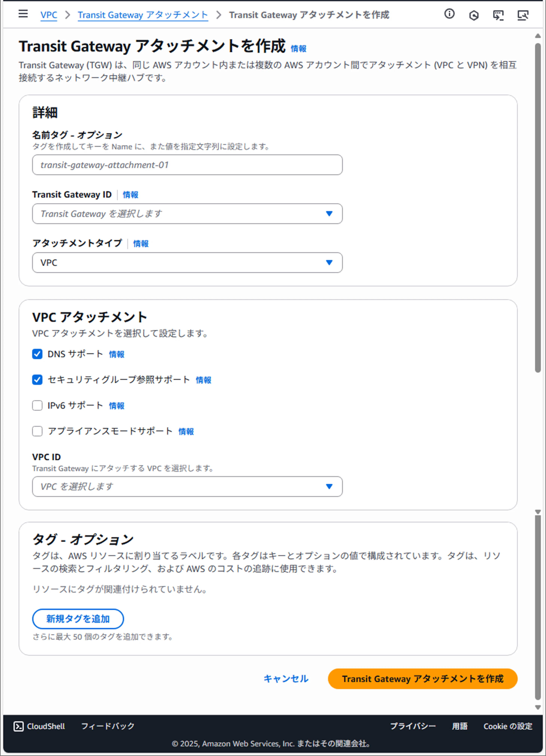
Task: Open 用語 footer link
Action: click(460, 726)
